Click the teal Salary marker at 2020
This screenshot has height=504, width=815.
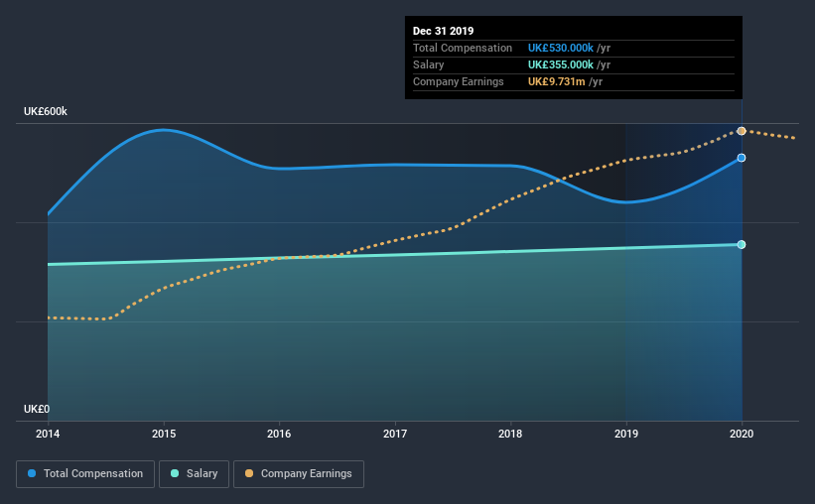tap(742, 245)
